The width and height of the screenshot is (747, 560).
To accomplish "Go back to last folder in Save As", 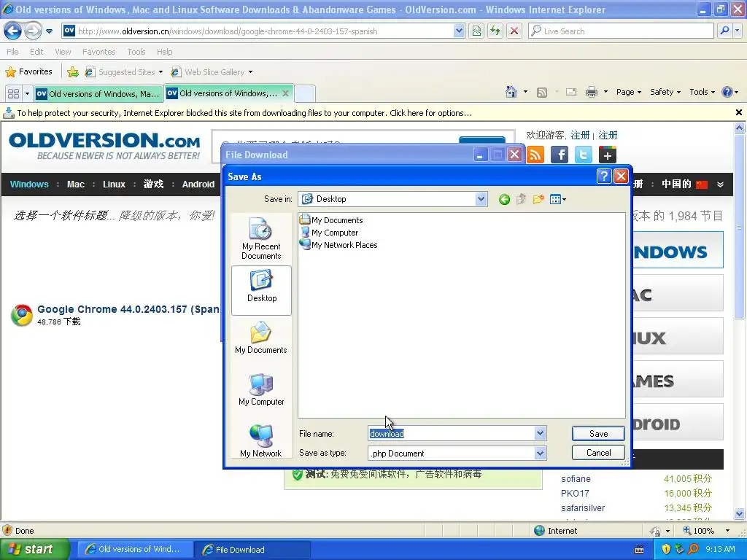I will pos(504,200).
